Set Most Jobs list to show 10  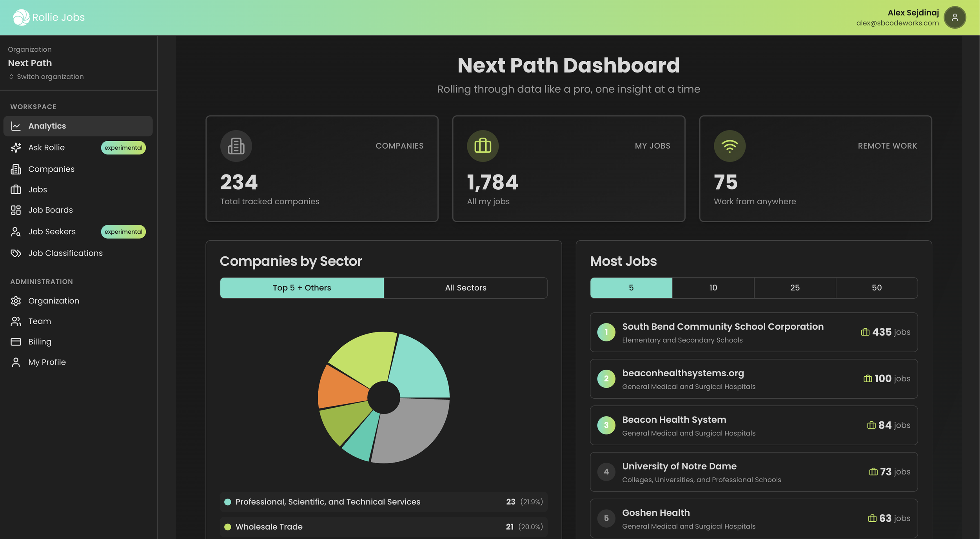[713, 287]
